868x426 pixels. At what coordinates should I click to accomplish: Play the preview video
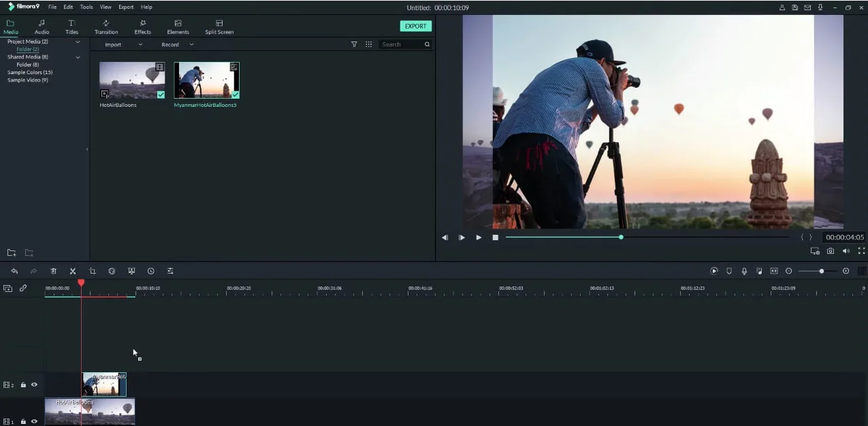pos(479,237)
